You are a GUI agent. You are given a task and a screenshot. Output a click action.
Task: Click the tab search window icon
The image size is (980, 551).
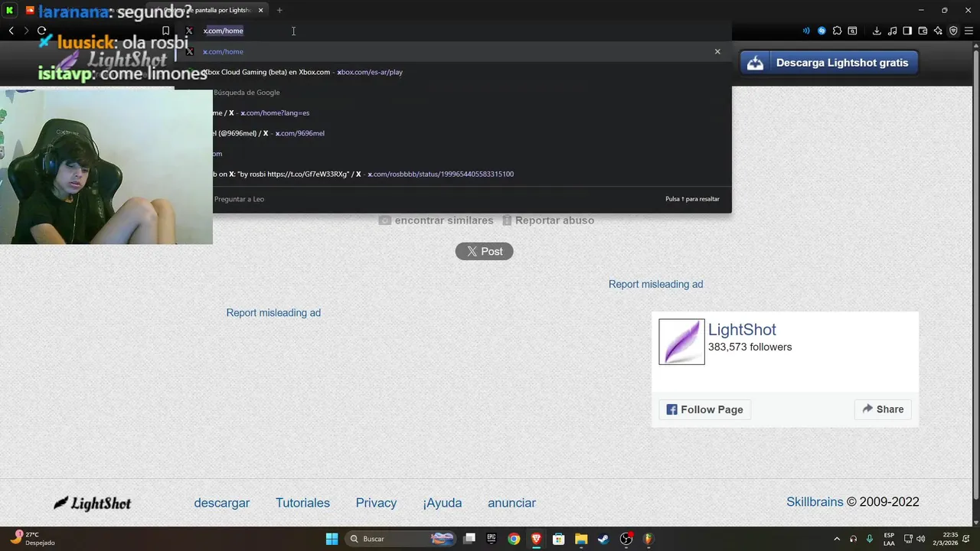pos(852,31)
